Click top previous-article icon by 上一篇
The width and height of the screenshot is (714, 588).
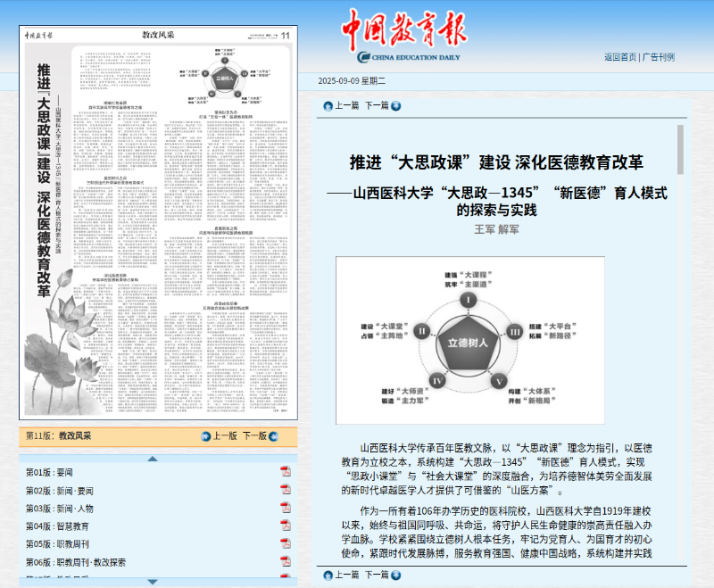click(x=328, y=105)
